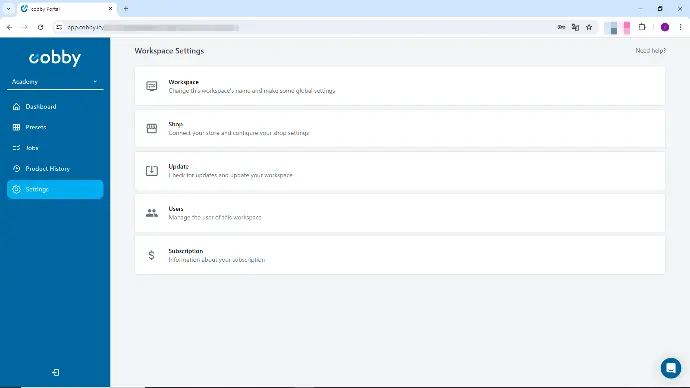Screen dimensions: 690x388
Task: Click the logout icon at sidebar bottom
Action: click(55, 373)
